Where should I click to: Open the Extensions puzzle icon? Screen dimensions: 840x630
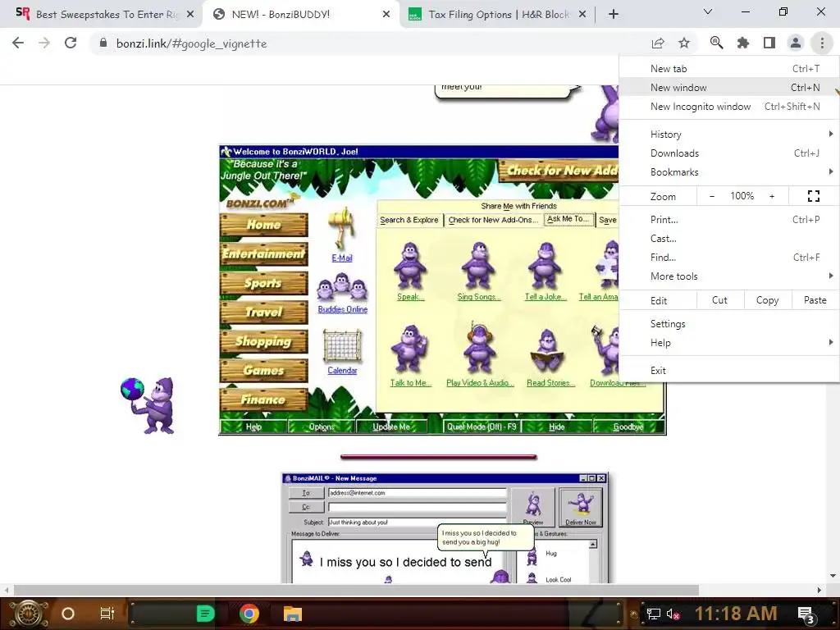[742, 43]
